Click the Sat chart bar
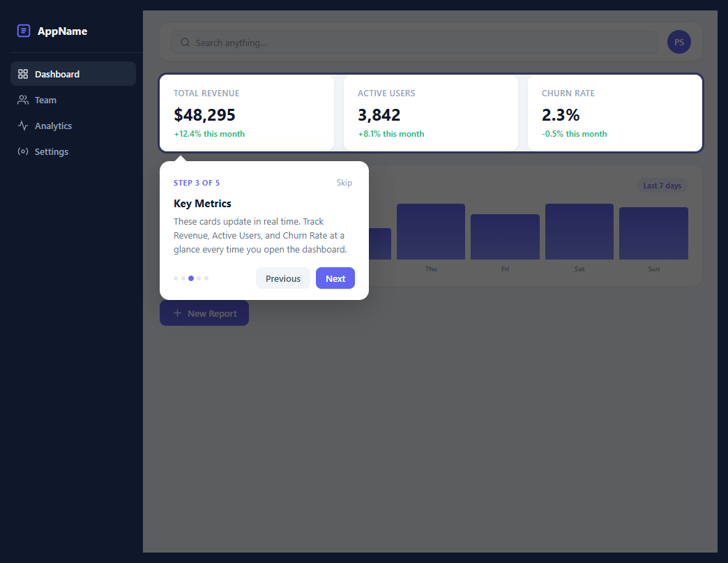The height and width of the screenshot is (563, 728). click(579, 232)
